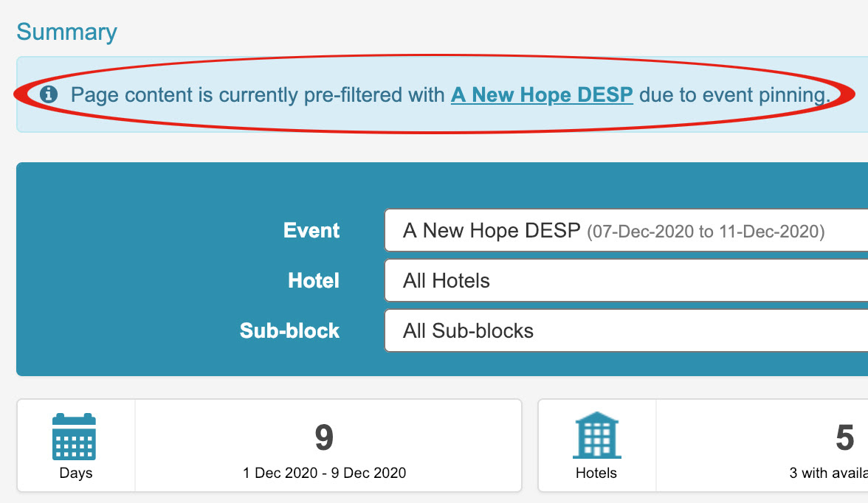The image size is (868, 503).
Task: Click the Hotels count number 5
Action: click(844, 437)
